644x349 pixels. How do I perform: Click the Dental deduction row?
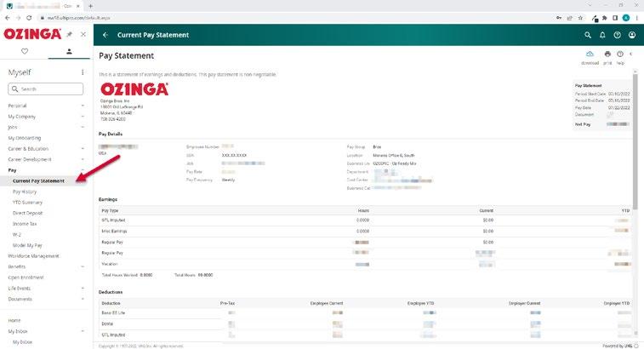coord(366,324)
